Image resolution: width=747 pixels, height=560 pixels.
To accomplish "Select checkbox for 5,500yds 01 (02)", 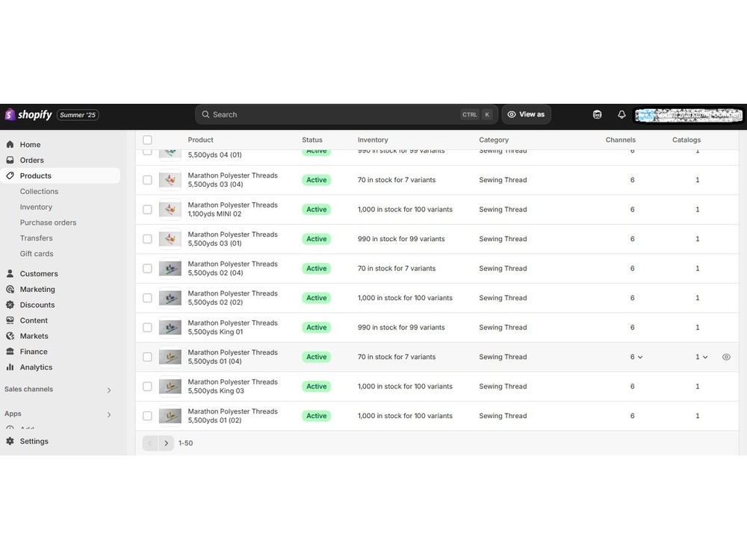I will [147, 416].
